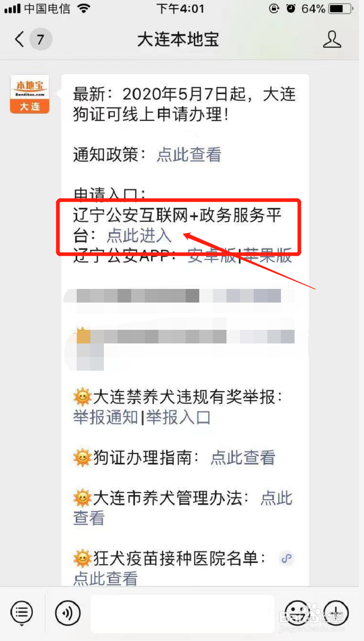Switch to voice input icon
364x641 pixels.
click(68, 613)
